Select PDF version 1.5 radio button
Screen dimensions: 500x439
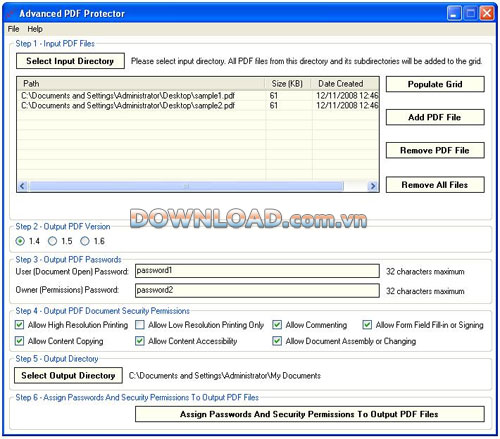click(52, 241)
